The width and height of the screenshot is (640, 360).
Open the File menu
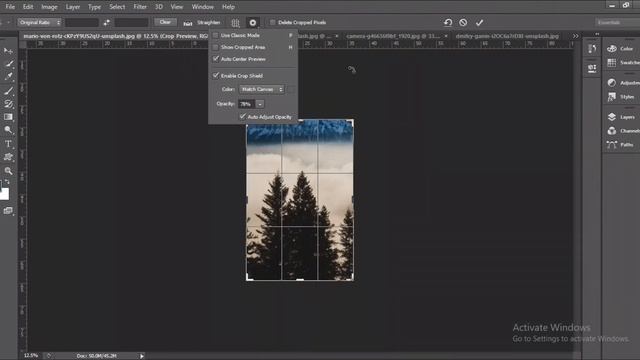point(10,7)
